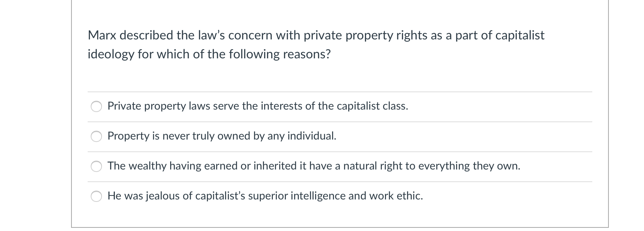Click the second answer row
The height and width of the screenshot is (231, 644).
tap(276, 136)
